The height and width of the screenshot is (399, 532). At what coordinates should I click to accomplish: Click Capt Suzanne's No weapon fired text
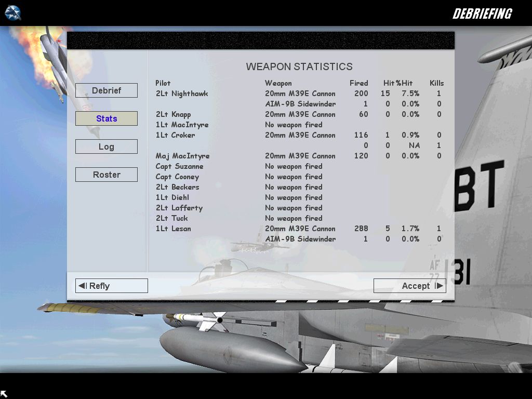(294, 166)
